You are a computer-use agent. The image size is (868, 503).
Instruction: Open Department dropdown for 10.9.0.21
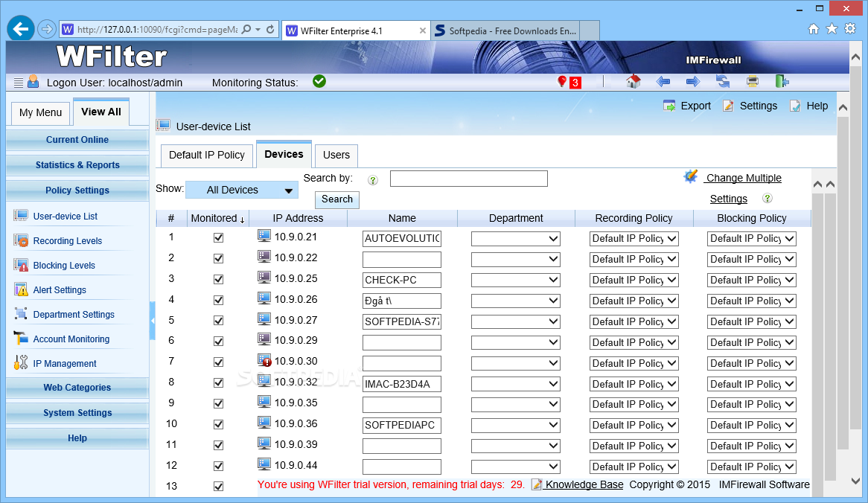coord(515,239)
